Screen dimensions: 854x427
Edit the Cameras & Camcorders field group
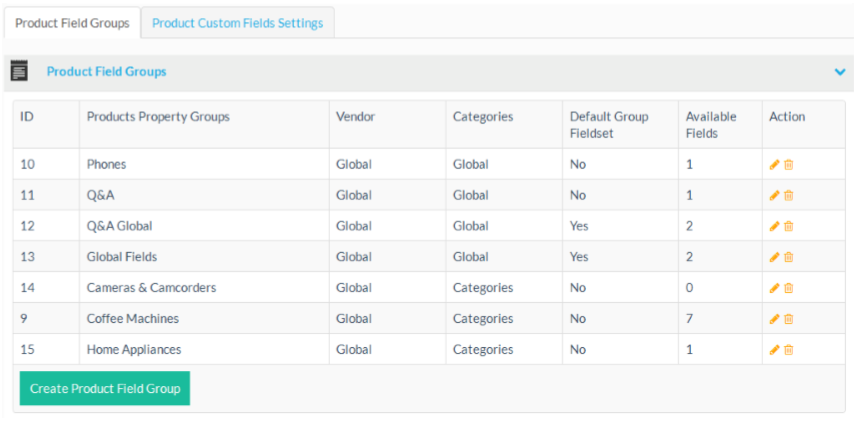coord(774,288)
